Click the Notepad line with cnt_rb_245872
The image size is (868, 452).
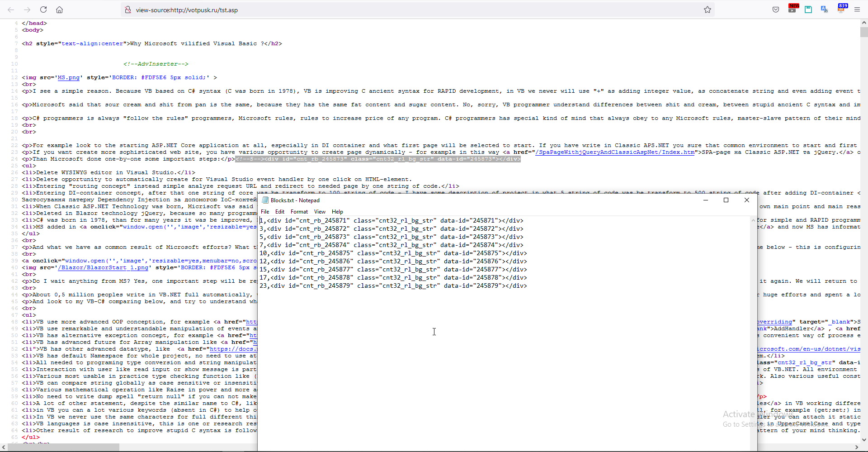(x=392, y=229)
